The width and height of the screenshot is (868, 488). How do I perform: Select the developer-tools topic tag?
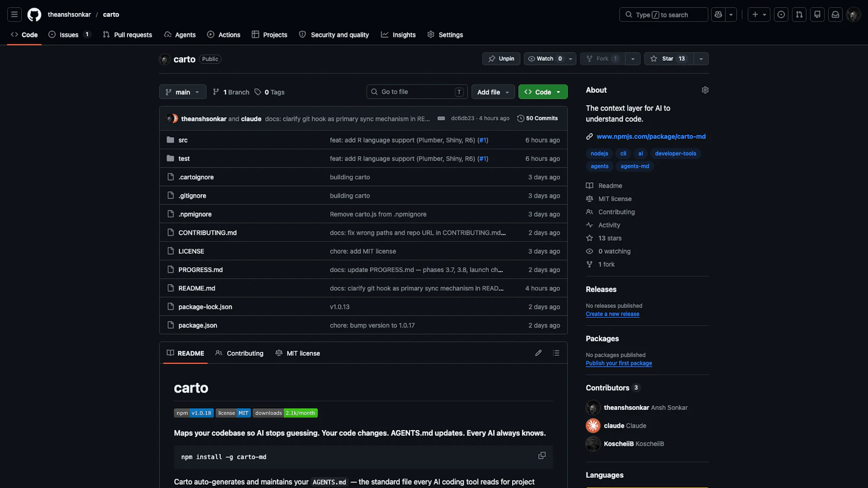tap(675, 153)
